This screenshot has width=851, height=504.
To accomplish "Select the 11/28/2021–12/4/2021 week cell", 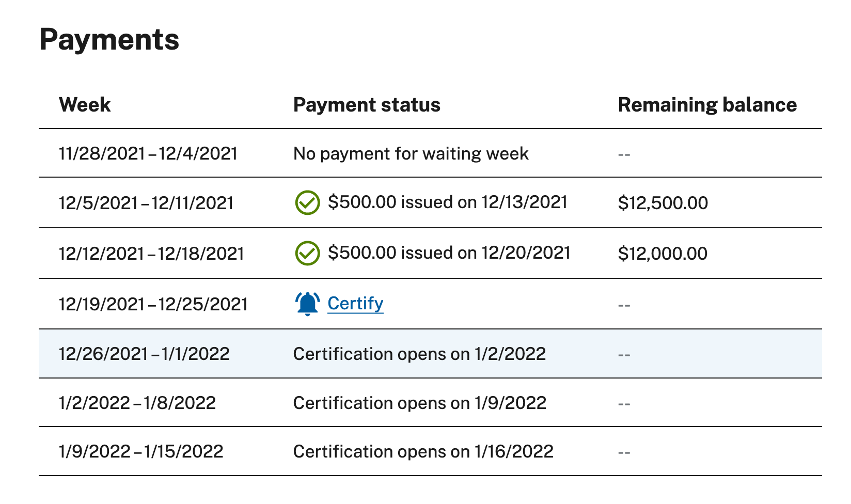I will [x=148, y=154].
